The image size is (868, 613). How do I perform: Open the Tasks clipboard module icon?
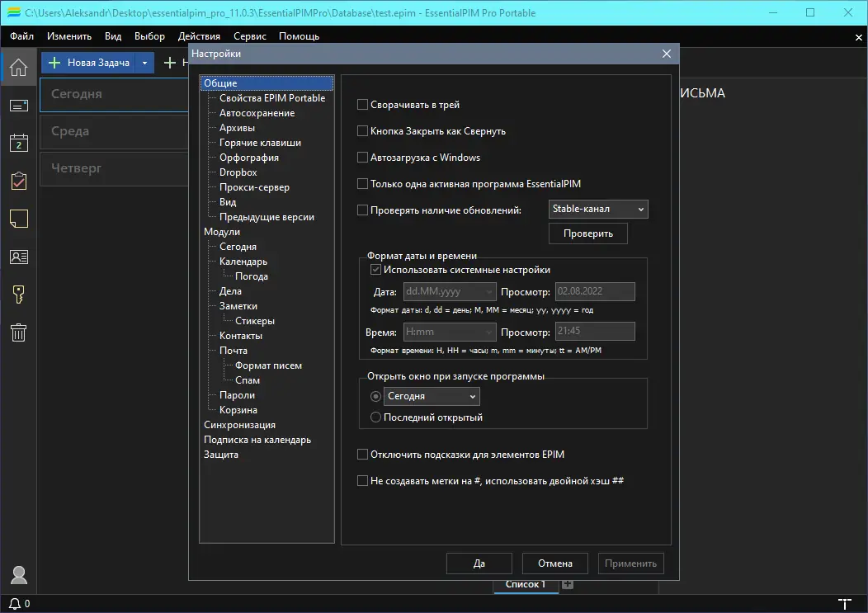[x=18, y=181]
